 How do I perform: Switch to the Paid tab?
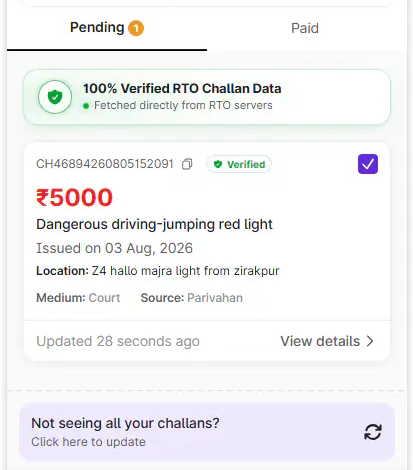click(305, 28)
